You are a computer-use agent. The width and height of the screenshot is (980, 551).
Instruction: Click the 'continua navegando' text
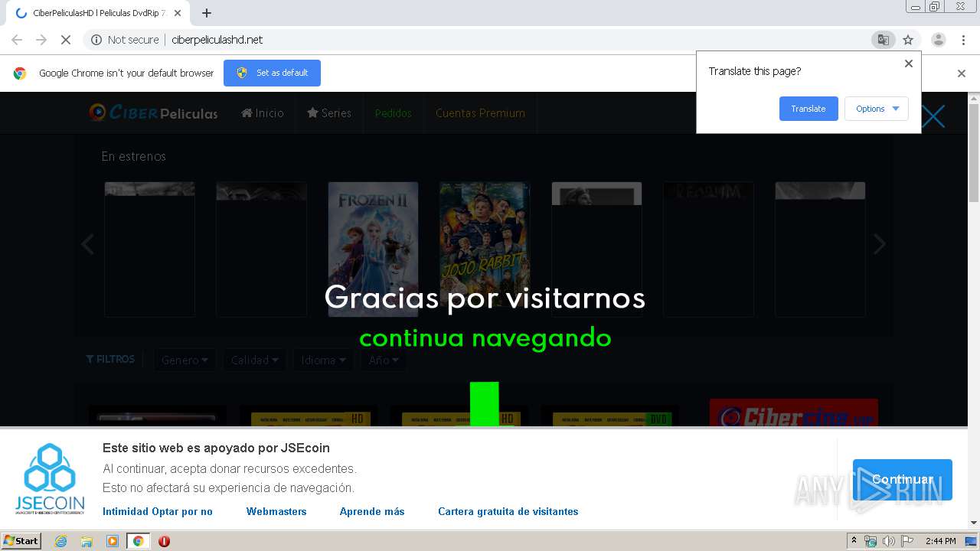click(485, 338)
